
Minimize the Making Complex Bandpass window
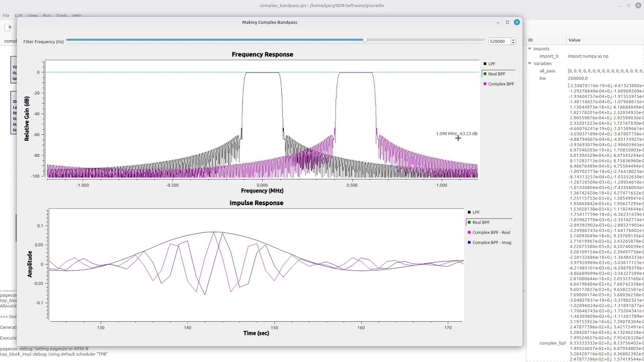[x=498, y=22]
